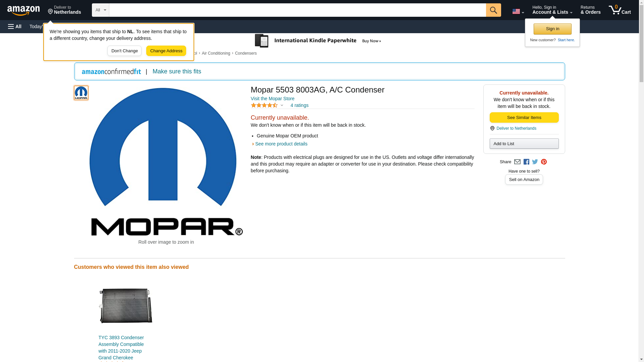Share the product via email icon
Screen dimensions: 644x362
tap(517, 162)
